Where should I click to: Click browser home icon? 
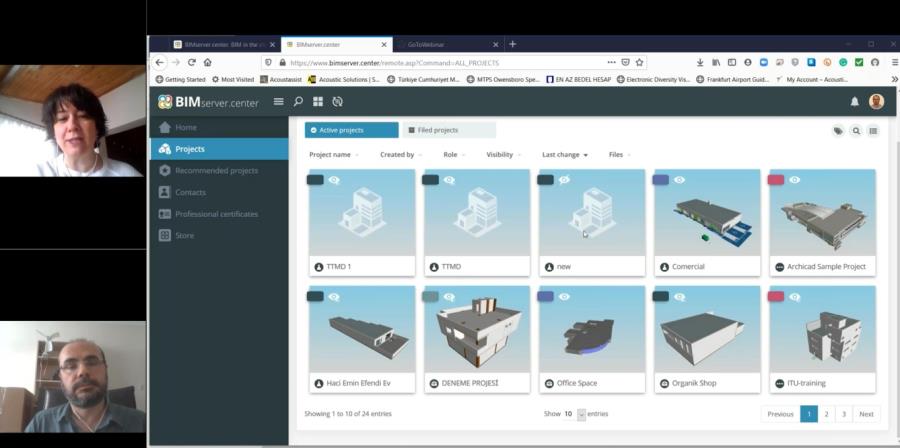(208, 63)
